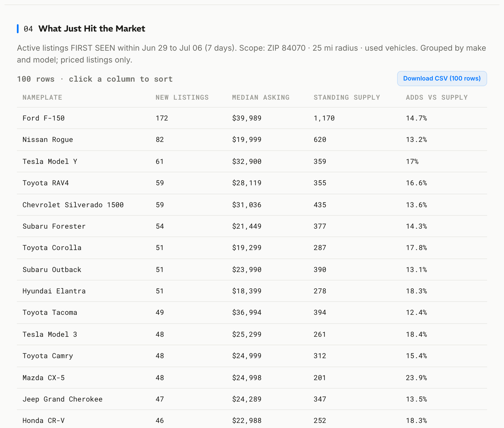Image resolution: width=504 pixels, height=428 pixels.
Task: Click the 23.9% value for Mazda CX-5
Action: click(416, 378)
